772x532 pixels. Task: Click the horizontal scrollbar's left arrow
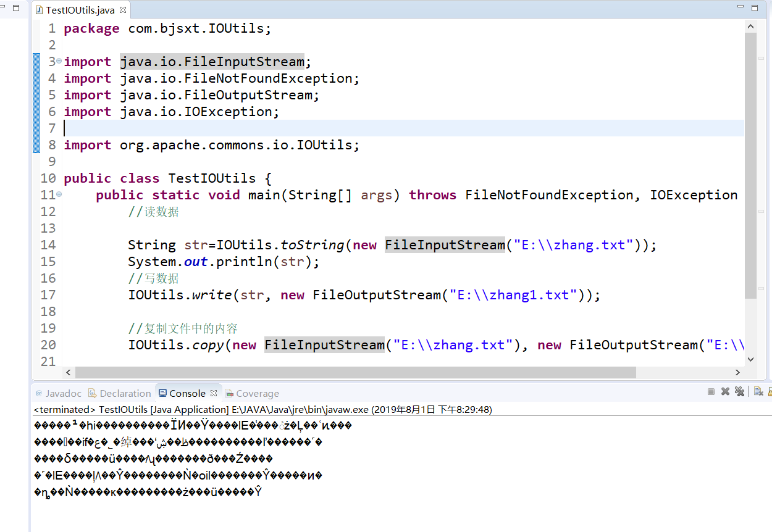[69, 372]
